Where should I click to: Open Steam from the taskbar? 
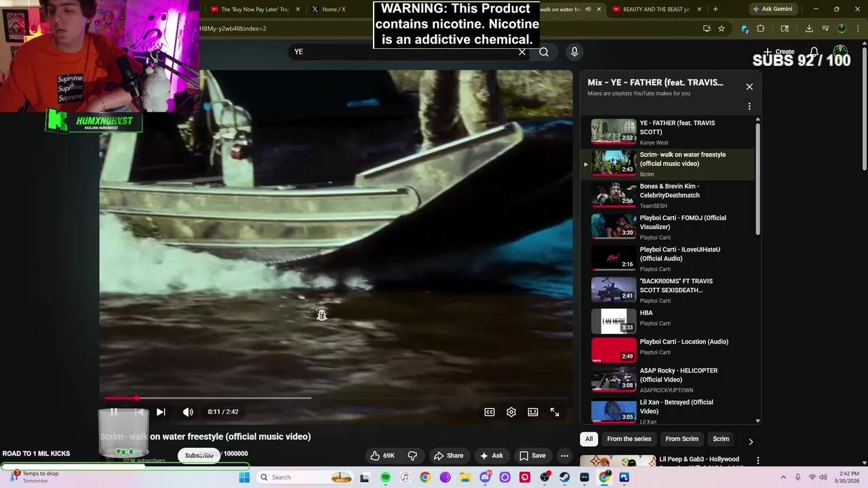(x=565, y=477)
